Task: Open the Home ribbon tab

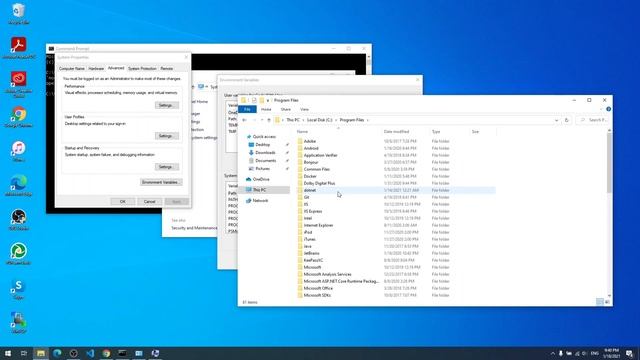Action: coord(266,109)
